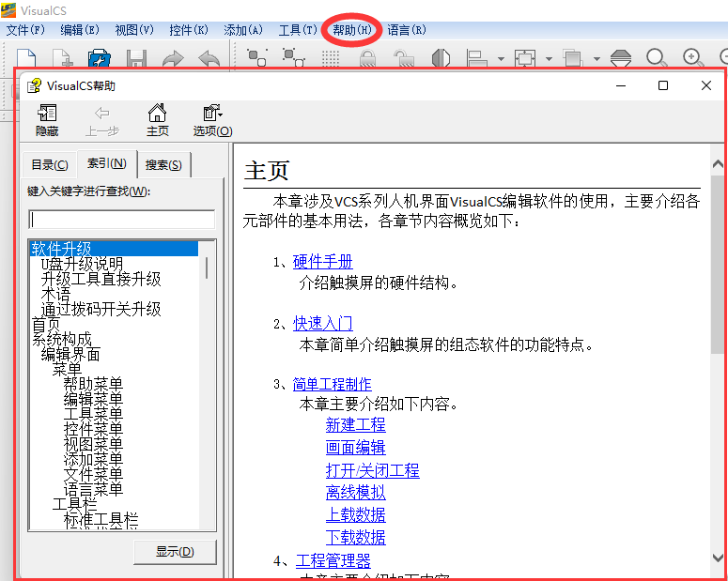
Task: Select 编辑界面 in the index list
Action: point(70,355)
